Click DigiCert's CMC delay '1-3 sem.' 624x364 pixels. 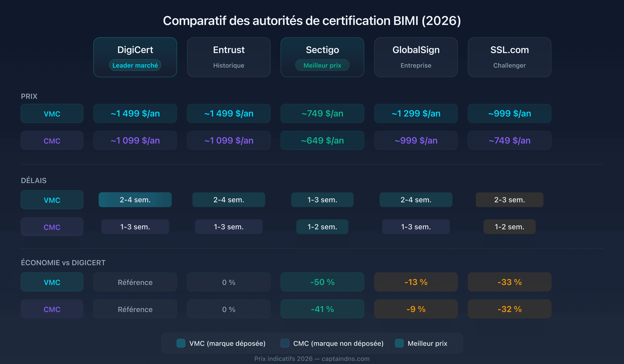(x=135, y=227)
